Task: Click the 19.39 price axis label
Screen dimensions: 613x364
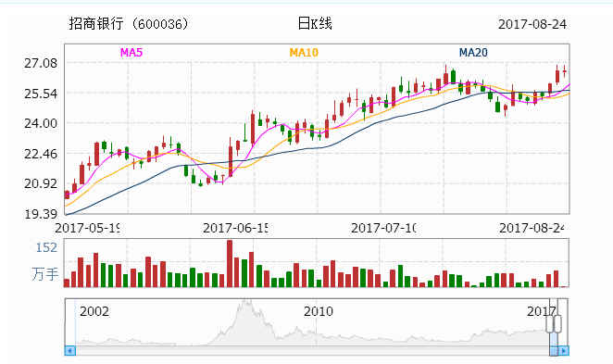Action: pyautogui.click(x=41, y=214)
